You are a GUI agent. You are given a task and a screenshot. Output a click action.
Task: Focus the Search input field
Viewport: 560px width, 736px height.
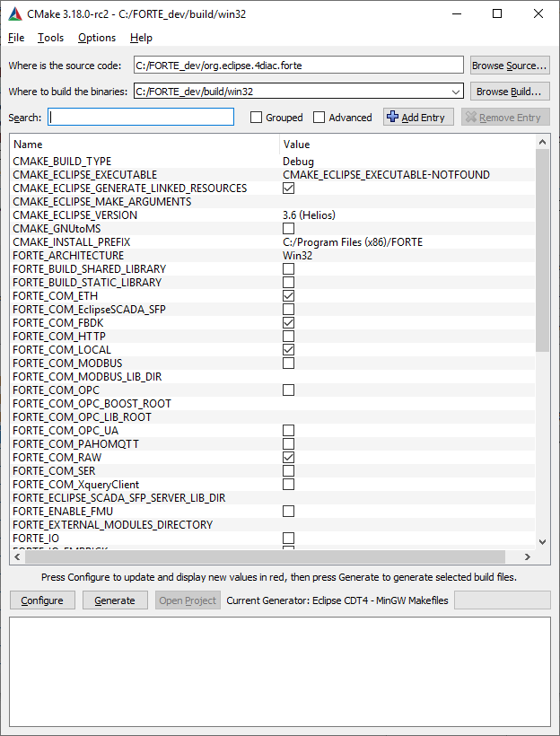point(141,117)
